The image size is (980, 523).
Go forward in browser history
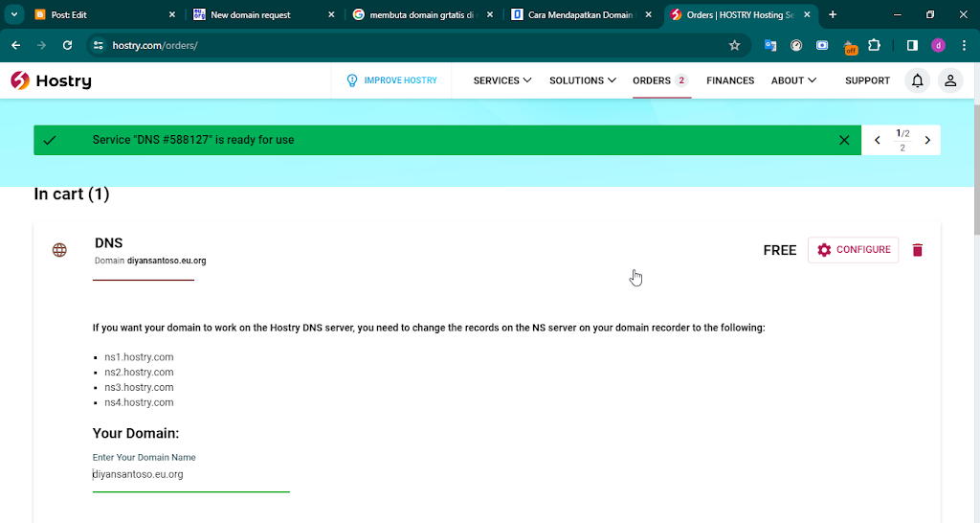(x=41, y=45)
